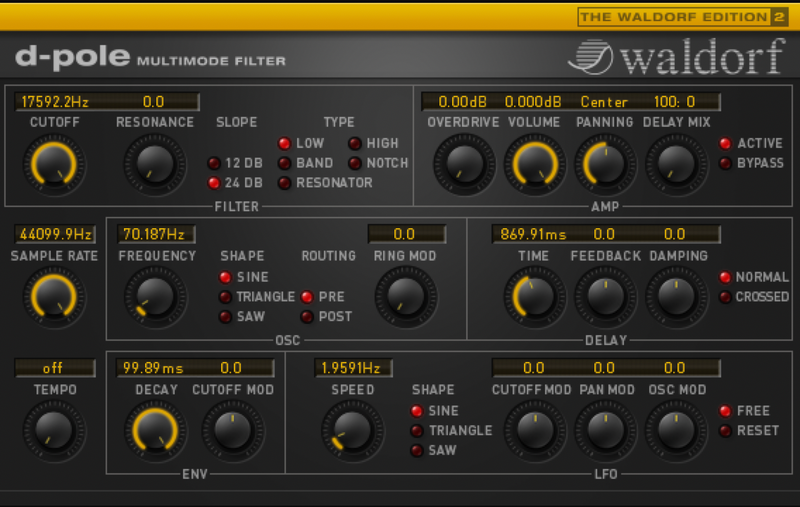Click The Waldorf Edition 2 badge
The image size is (800, 507).
coord(682,17)
